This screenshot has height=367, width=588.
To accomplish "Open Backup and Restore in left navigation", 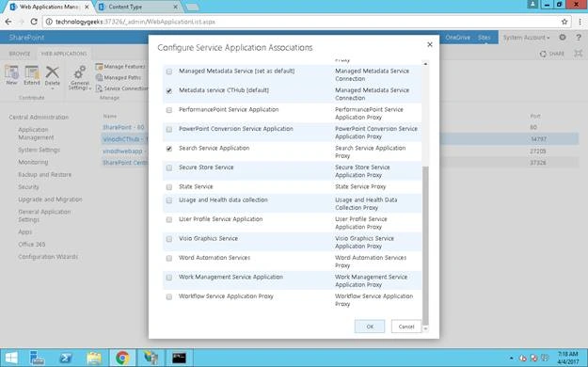I will click(44, 174).
